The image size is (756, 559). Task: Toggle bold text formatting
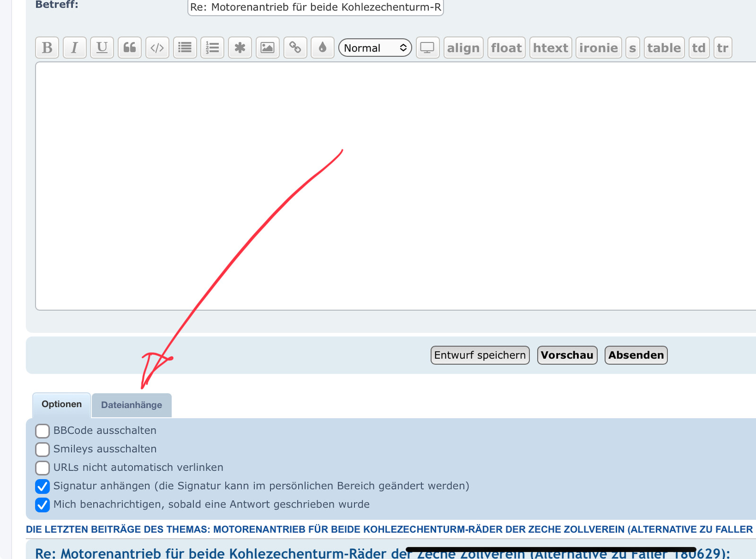(47, 48)
